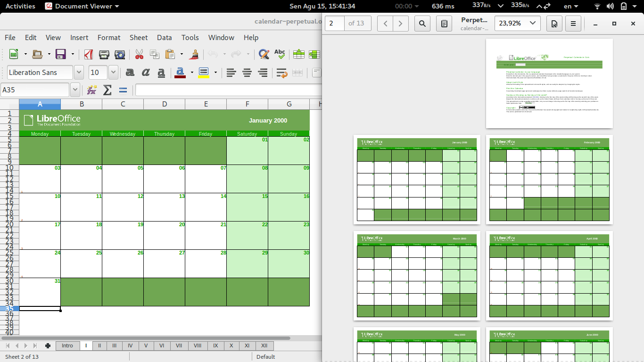
Task: Select the February 2000 page thumbnail
Action: coord(549,180)
